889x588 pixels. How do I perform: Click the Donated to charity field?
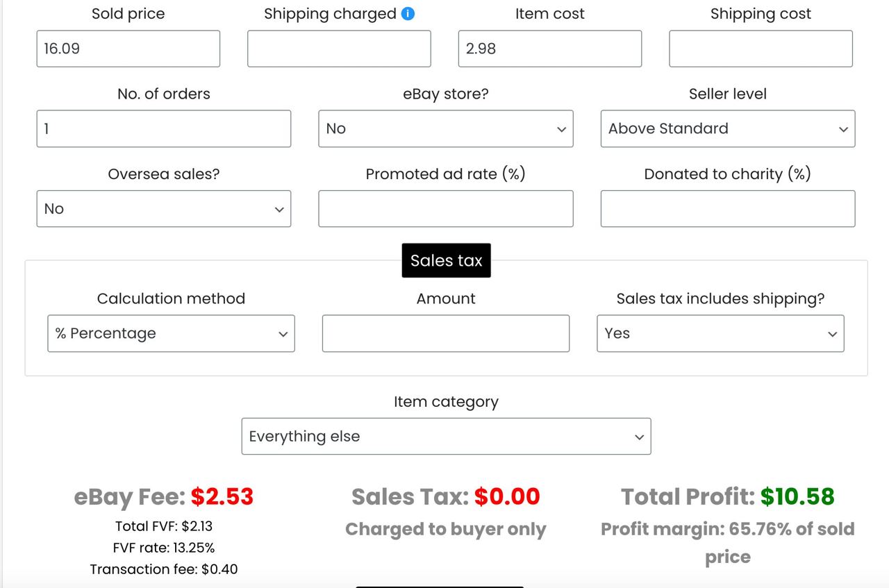click(728, 209)
